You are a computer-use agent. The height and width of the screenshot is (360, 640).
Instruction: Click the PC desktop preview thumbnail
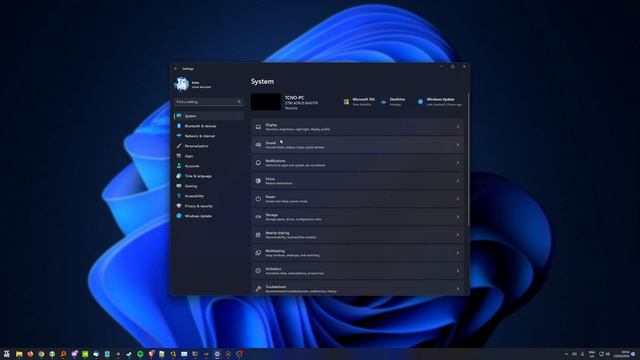tap(266, 102)
